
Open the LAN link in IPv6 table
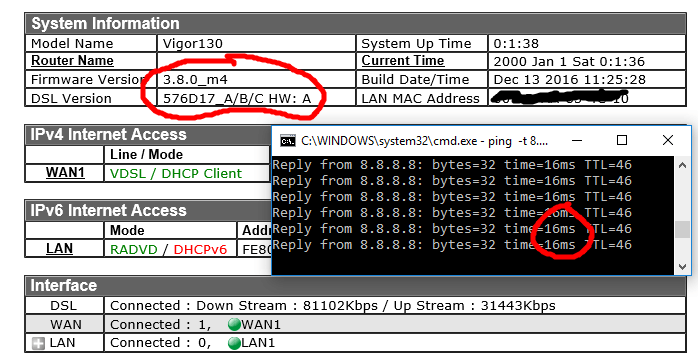click(x=59, y=249)
